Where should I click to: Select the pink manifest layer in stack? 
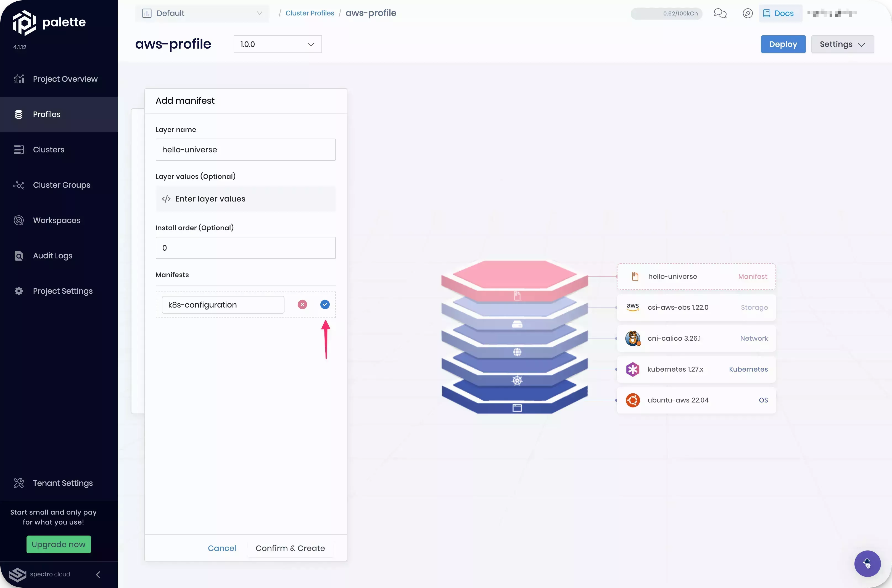[515, 280]
